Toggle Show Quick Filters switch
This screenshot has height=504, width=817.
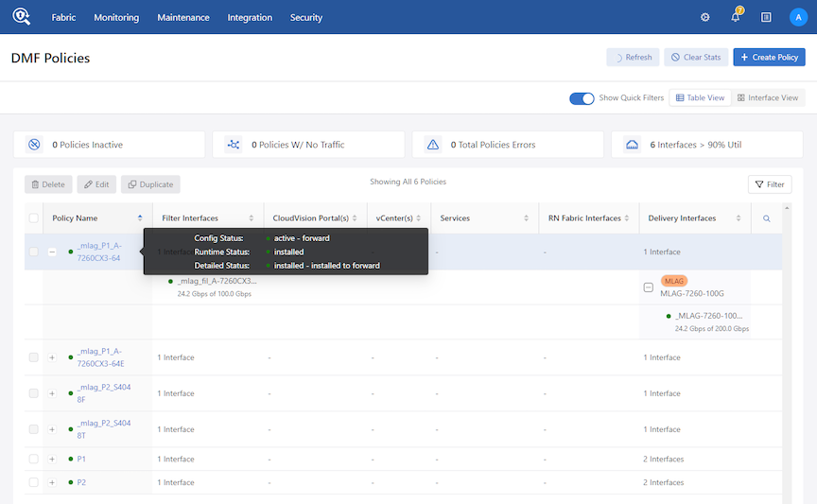(582, 98)
